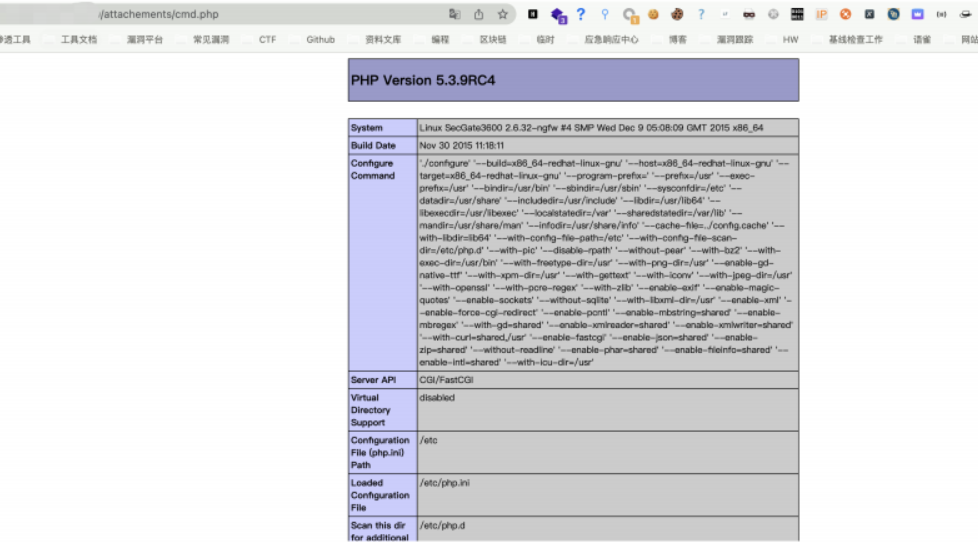Open the 应急响应中心 bookmark folder
This screenshot has height=559, width=978.
pos(611,40)
